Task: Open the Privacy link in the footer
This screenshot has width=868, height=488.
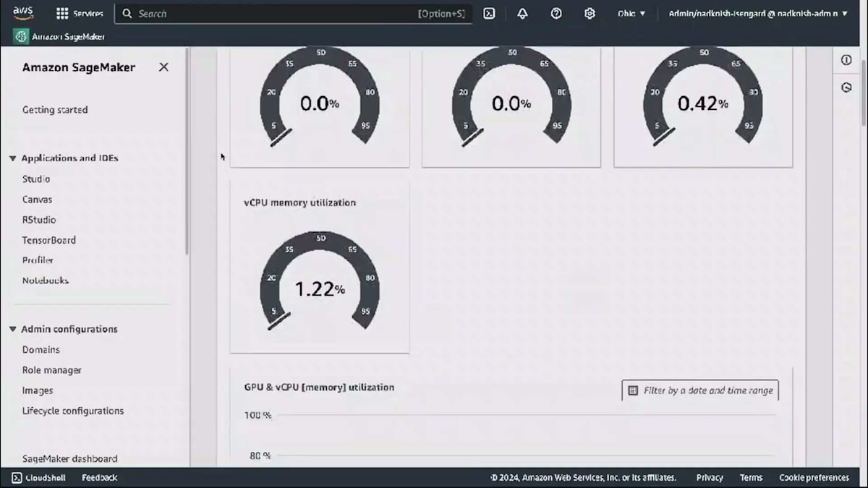Action: (x=710, y=478)
